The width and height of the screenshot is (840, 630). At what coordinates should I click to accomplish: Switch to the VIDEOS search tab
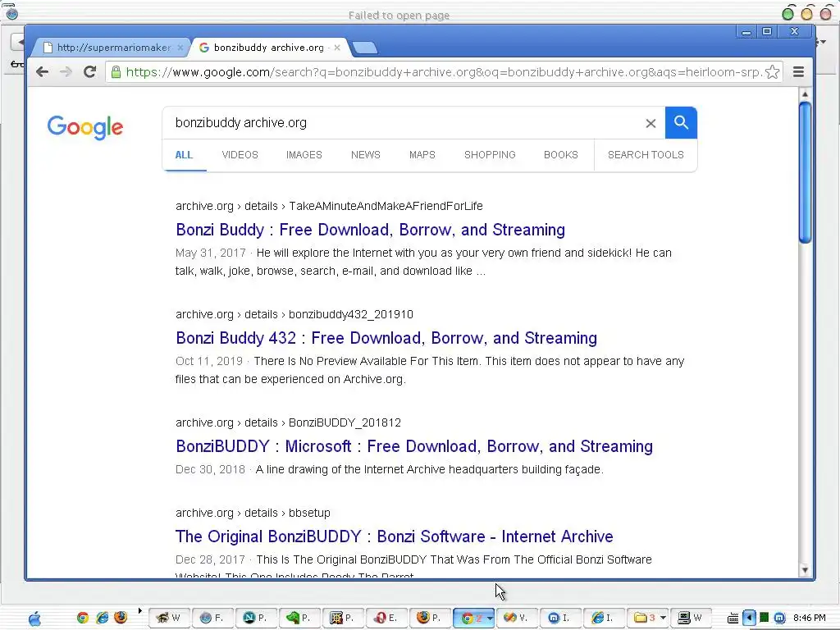click(240, 155)
